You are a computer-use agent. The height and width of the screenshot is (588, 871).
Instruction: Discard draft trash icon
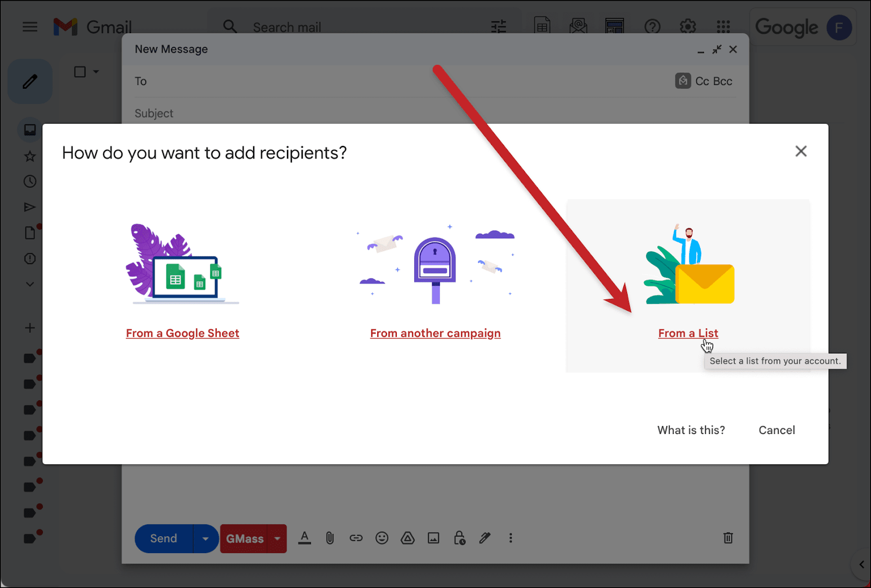point(728,538)
